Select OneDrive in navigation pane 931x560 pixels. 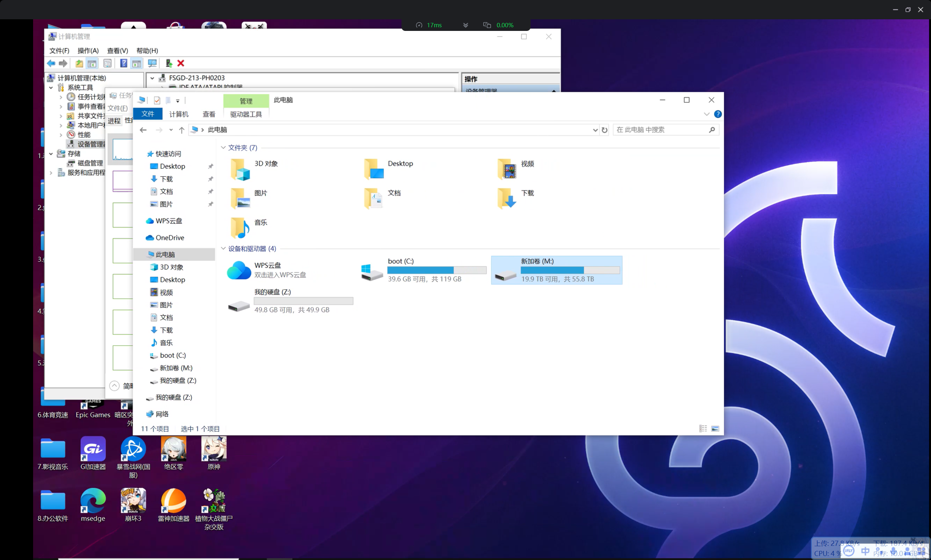coord(165,238)
